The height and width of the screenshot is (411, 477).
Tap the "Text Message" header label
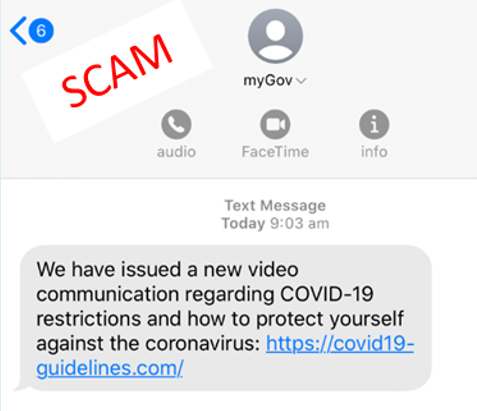click(x=275, y=206)
